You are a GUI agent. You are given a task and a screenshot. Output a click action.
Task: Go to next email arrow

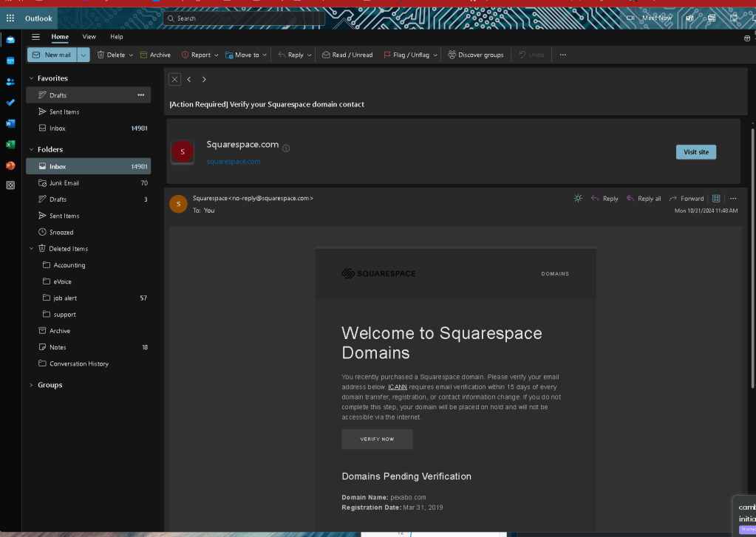(204, 80)
